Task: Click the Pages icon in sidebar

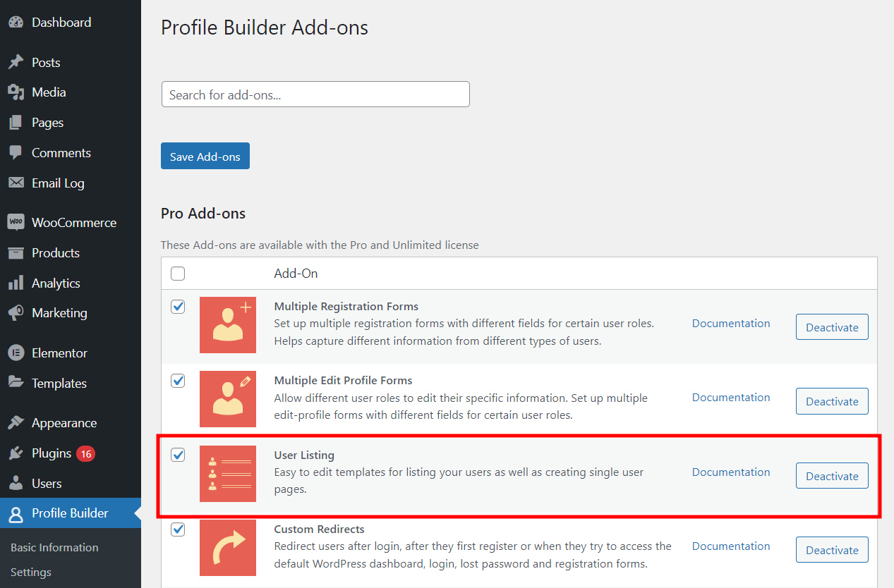Action: point(16,123)
